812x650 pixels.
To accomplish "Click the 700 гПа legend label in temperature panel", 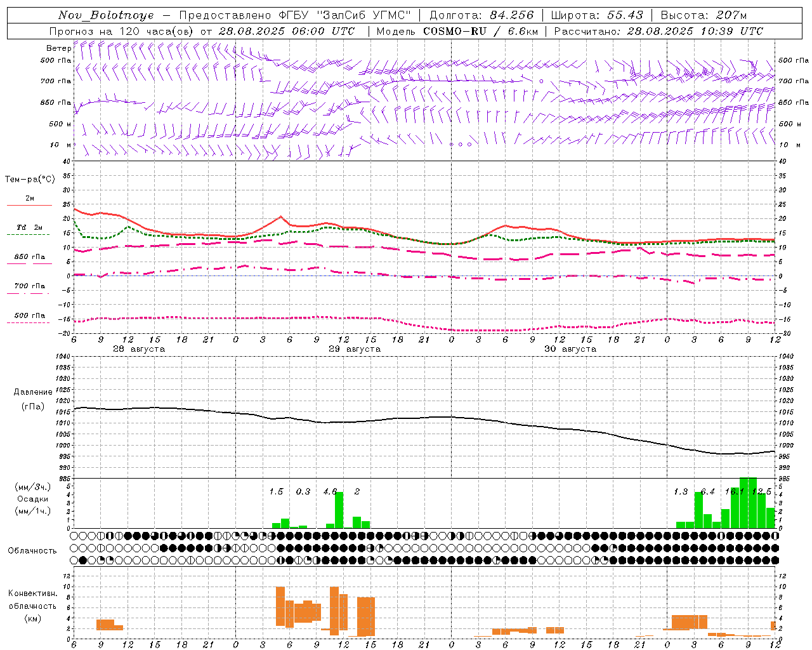I will click(x=30, y=286).
